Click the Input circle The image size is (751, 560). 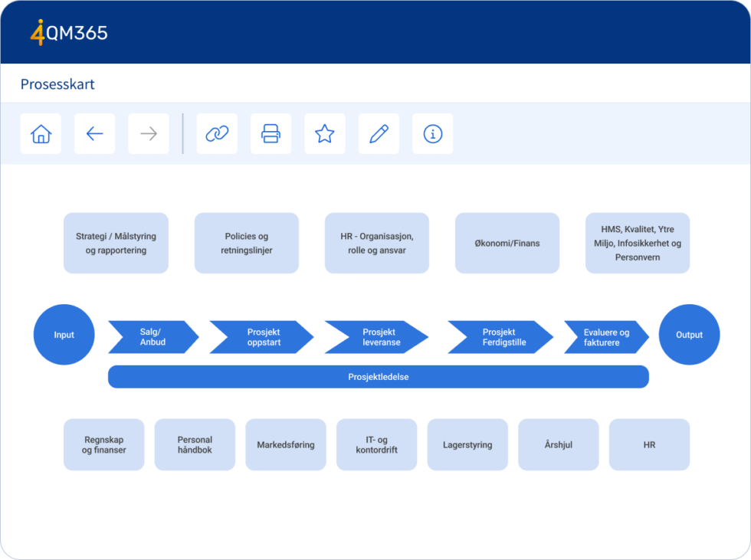(64, 335)
